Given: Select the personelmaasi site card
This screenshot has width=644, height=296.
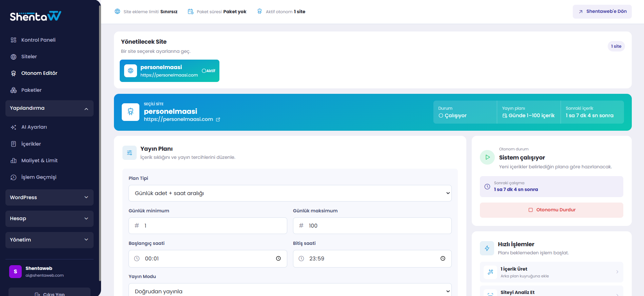Looking at the screenshot, I should click(170, 71).
